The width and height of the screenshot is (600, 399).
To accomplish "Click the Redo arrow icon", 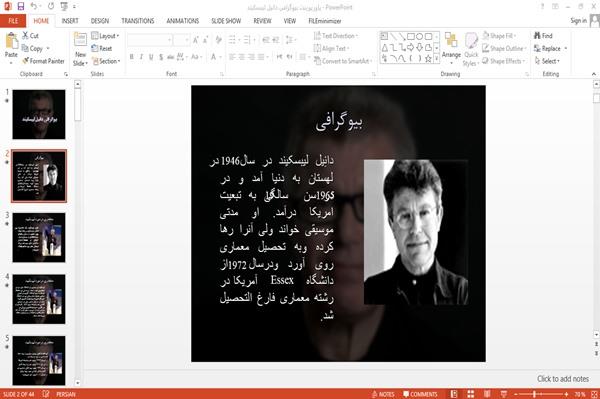I will 51,6.
